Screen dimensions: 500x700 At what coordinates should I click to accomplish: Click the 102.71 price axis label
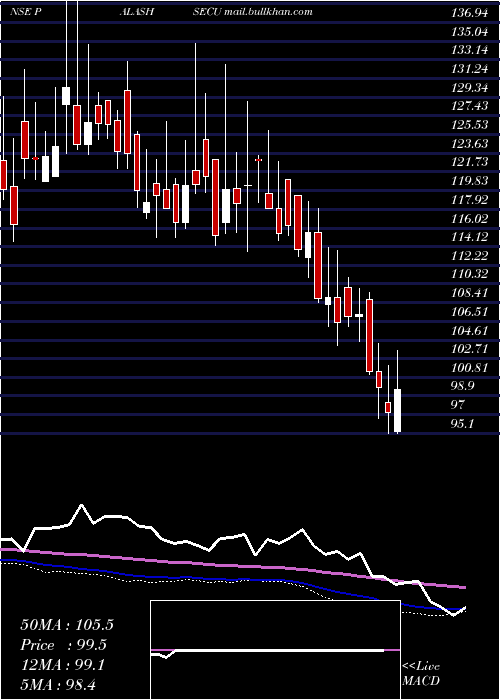coord(469,348)
